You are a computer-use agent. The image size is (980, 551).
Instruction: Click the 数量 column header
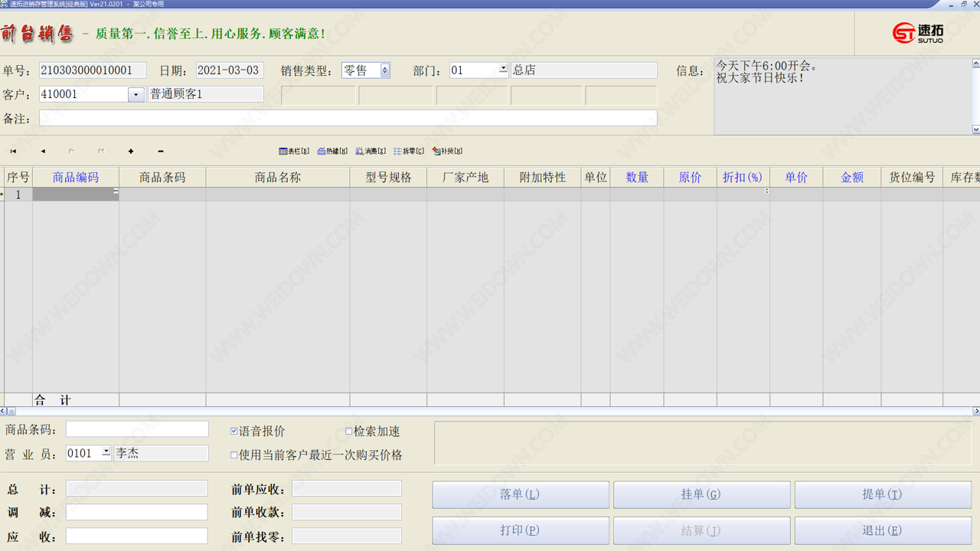(x=637, y=178)
